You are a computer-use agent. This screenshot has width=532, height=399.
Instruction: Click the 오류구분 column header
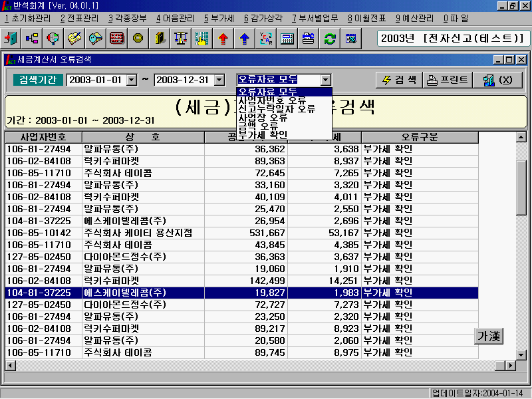420,137
